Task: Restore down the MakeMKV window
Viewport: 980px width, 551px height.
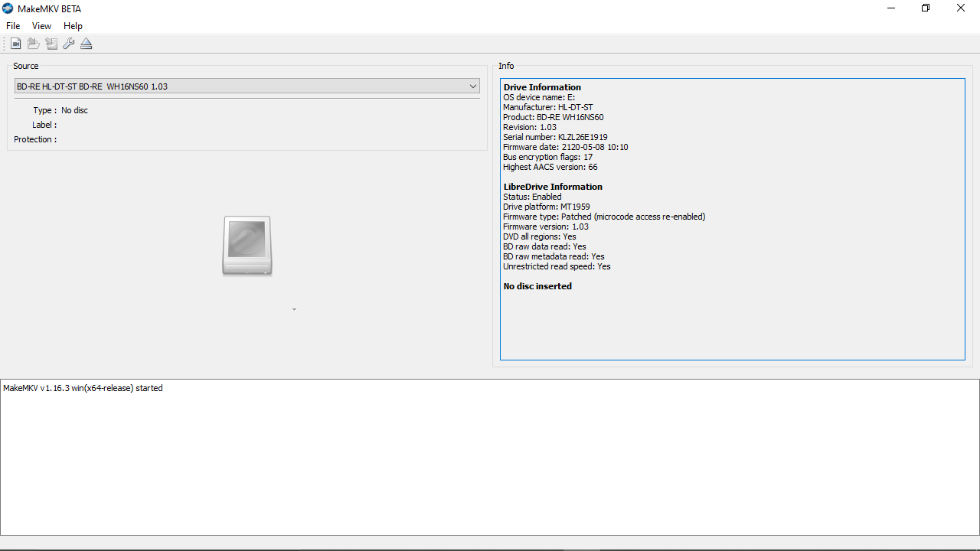Action: 926,8
